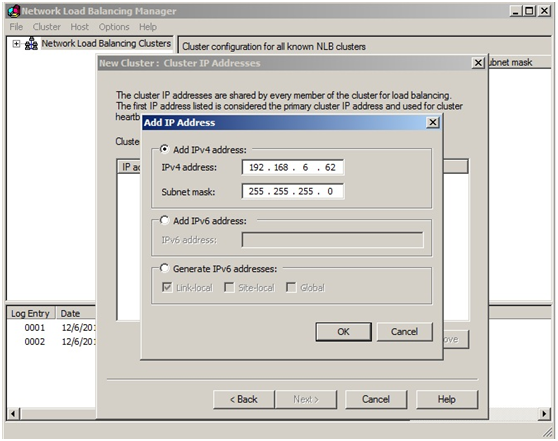Image resolution: width=558 pixels, height=441 pixels.
Task: Toggle the Site-local checkbox
Action: point(229,287)
